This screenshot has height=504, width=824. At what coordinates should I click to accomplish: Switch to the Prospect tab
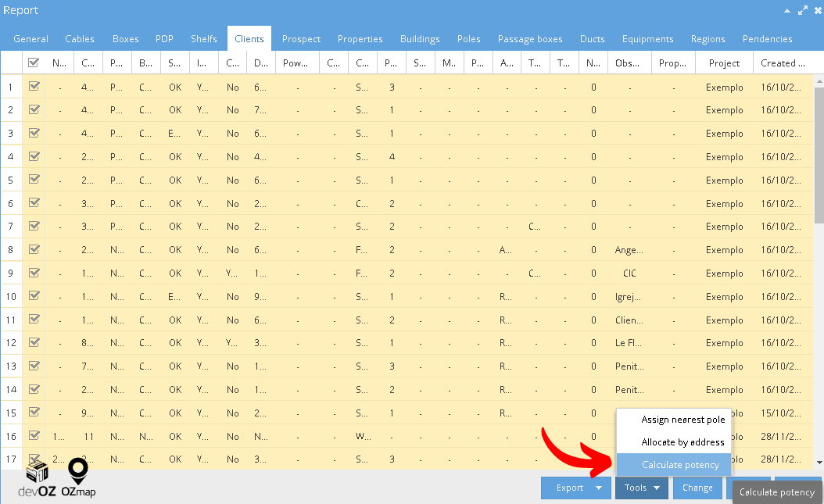pos(301,39)
